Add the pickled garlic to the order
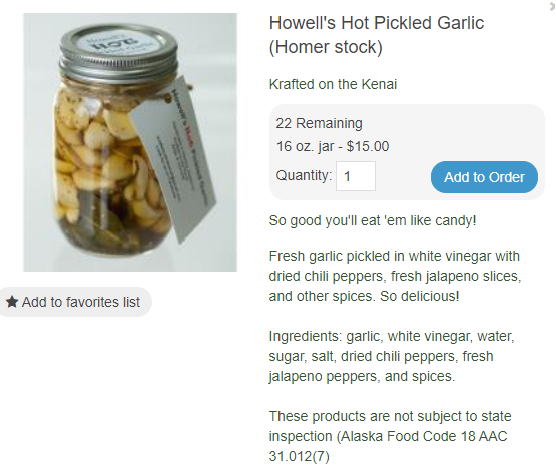 pyautogui.click(x=484, y=177)
